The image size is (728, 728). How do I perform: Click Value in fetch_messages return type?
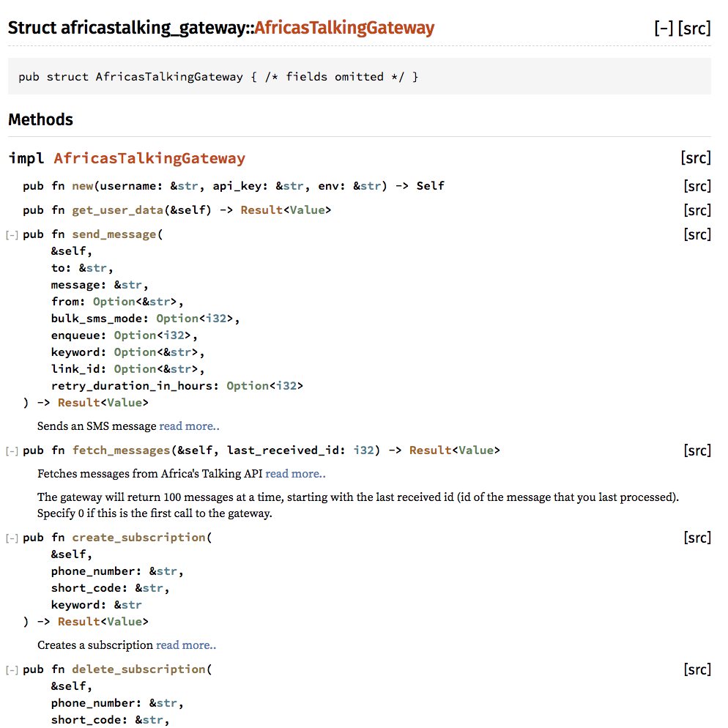tap(476, 450)
